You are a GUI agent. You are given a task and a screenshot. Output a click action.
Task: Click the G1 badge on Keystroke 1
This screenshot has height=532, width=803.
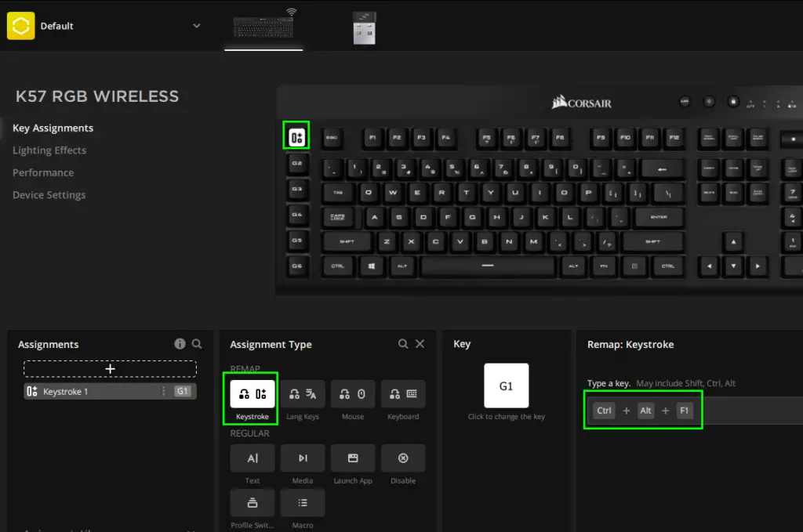pos(182,391)
